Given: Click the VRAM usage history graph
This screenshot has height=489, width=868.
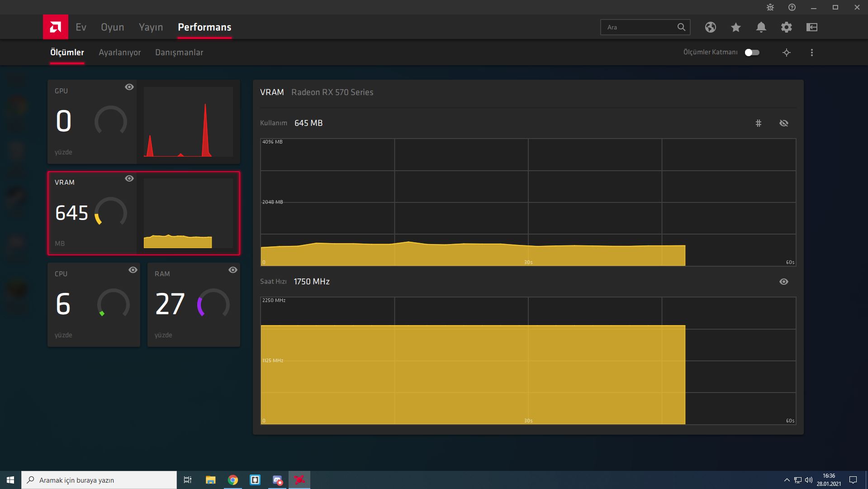Looking at the screenshot, I should pos(528,202).
